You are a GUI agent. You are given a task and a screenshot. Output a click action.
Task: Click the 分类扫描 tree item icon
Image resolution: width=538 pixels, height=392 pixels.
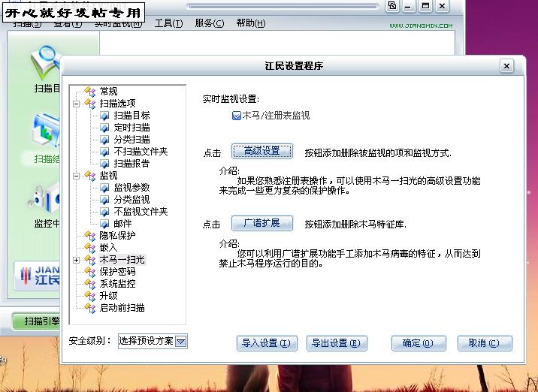[x=104, y=140]
